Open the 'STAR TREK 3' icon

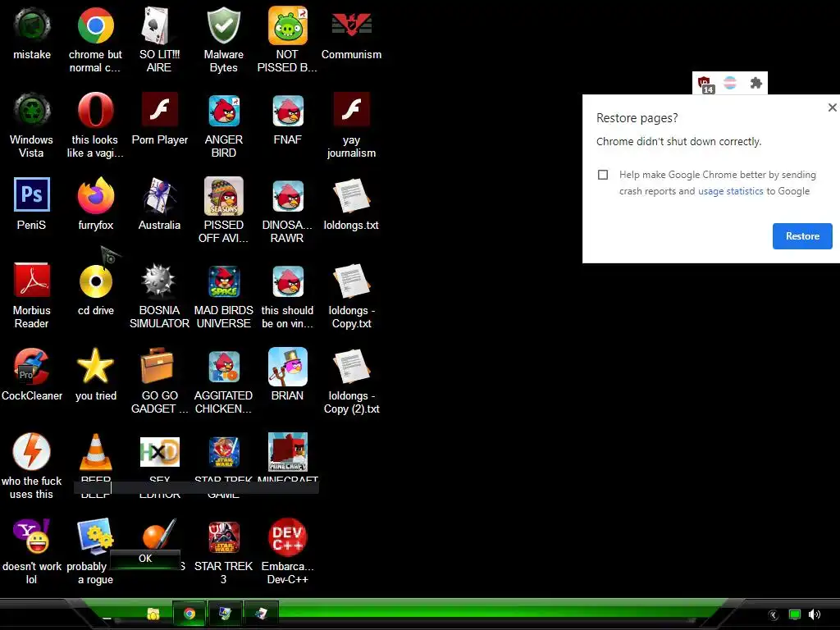click(223, 536)
